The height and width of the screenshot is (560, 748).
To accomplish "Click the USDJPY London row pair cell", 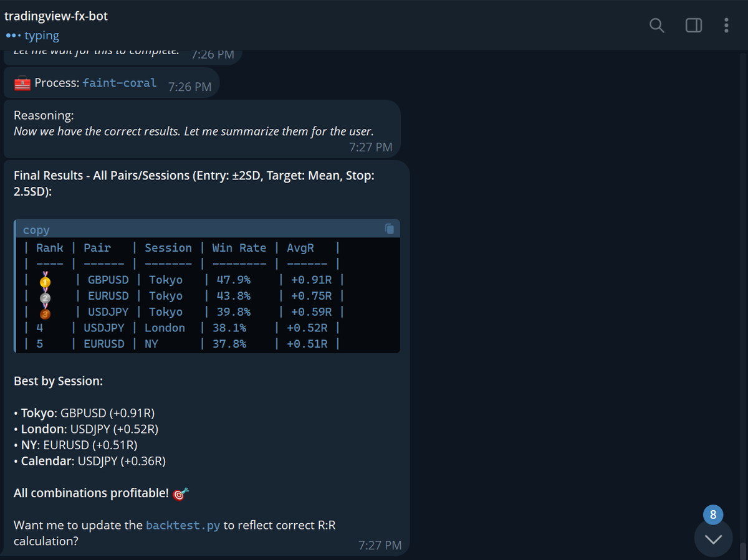I will [104, 328].
